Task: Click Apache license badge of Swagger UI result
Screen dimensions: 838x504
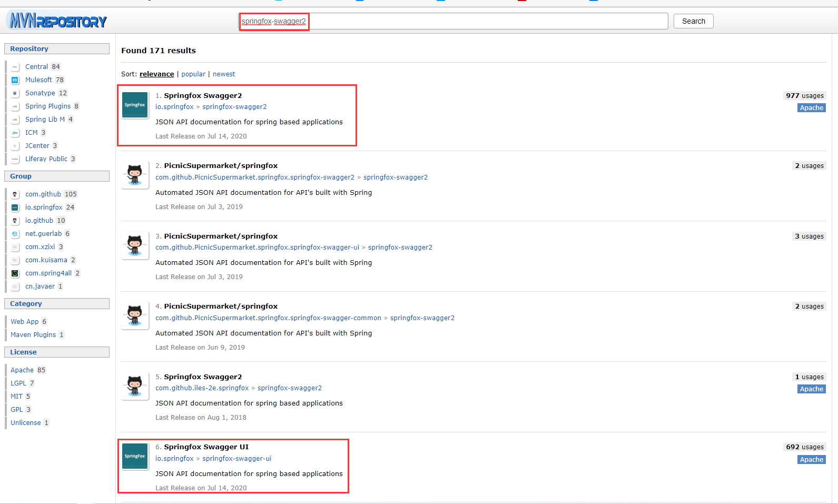Action: click(x=812, y=460)
